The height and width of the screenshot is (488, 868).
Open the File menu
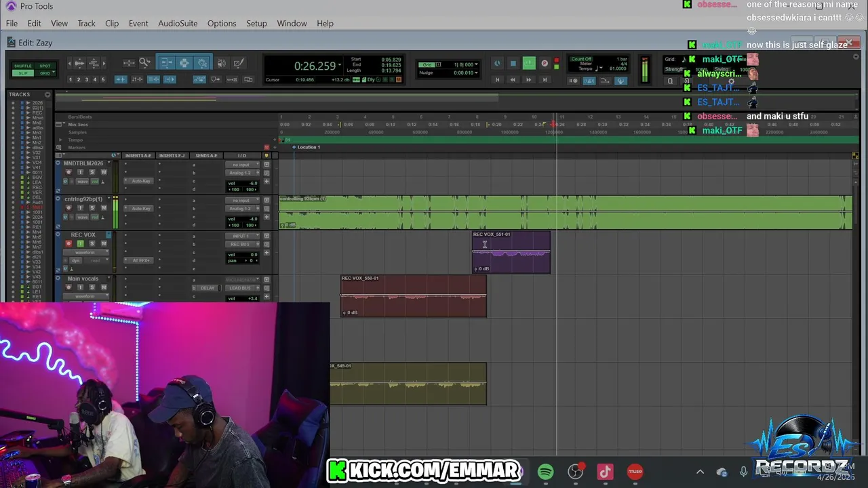point(12,23)
